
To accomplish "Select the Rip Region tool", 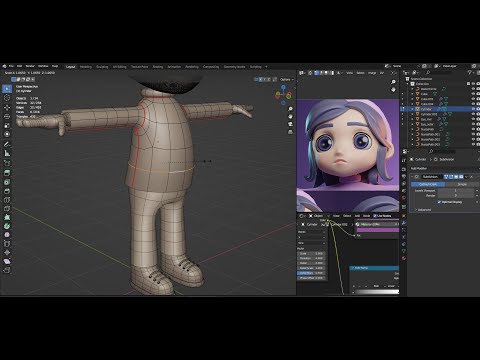I will click(7, 270).
